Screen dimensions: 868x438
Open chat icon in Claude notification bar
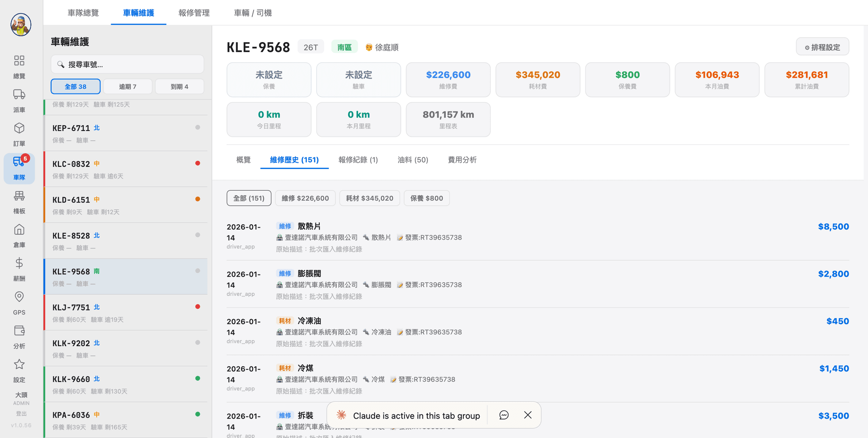[x=504, y=415]
